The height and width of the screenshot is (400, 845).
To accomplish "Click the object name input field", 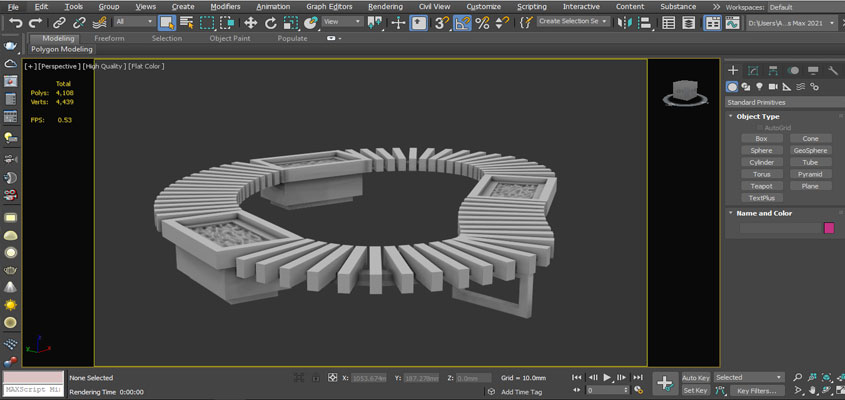I will pos(780,228).
